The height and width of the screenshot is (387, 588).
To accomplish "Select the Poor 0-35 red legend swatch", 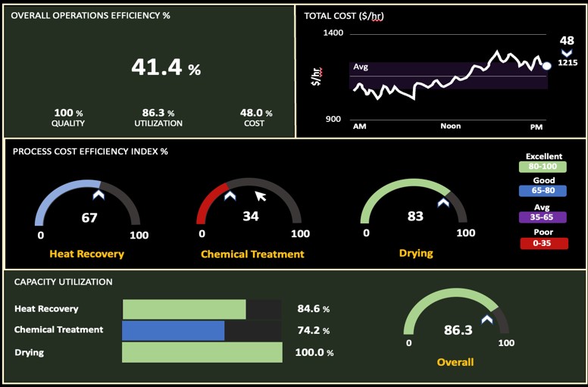I will click(x=544, y=243).
